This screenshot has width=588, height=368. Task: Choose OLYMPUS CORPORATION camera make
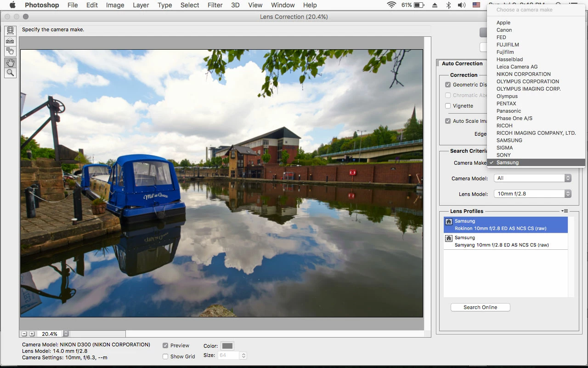[x=536, y=81]
